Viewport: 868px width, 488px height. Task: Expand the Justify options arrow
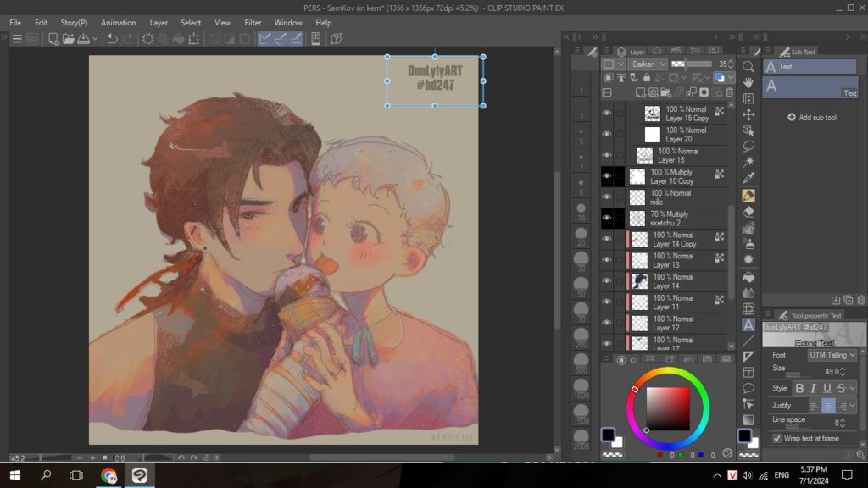pos(853,406)
